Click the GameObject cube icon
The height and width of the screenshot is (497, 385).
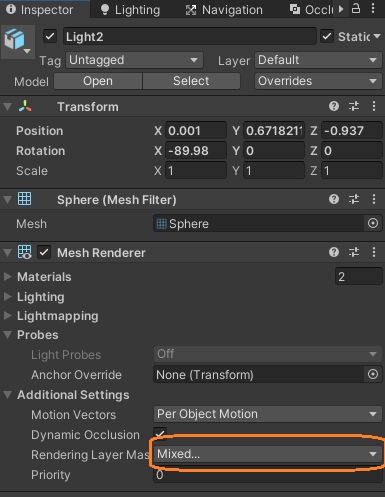(15, 40)
